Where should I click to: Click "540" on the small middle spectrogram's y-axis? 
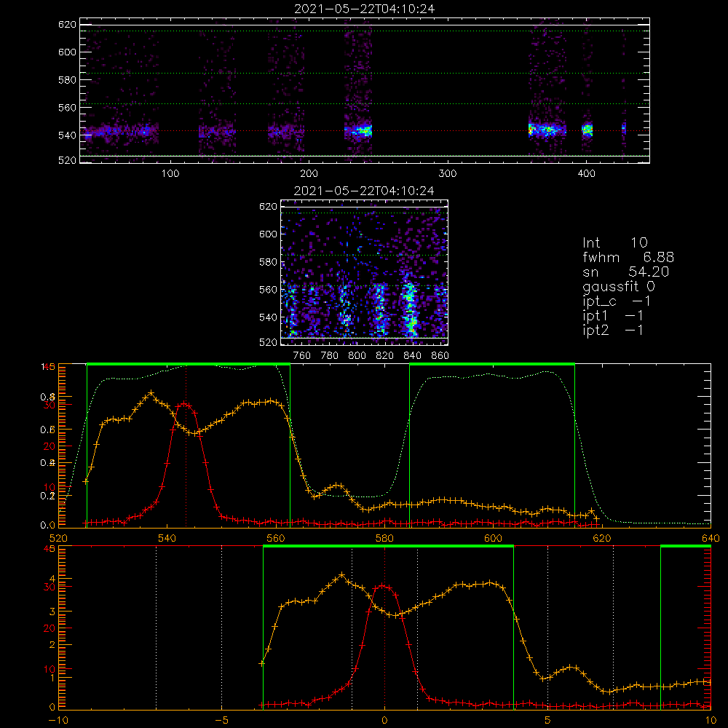(x=269, y=317)
